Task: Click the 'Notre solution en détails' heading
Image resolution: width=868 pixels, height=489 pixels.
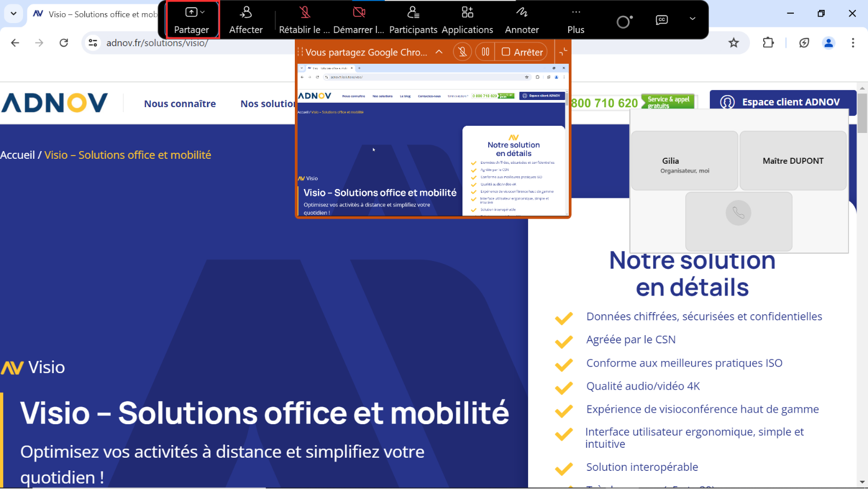Action: click(692, 274)
